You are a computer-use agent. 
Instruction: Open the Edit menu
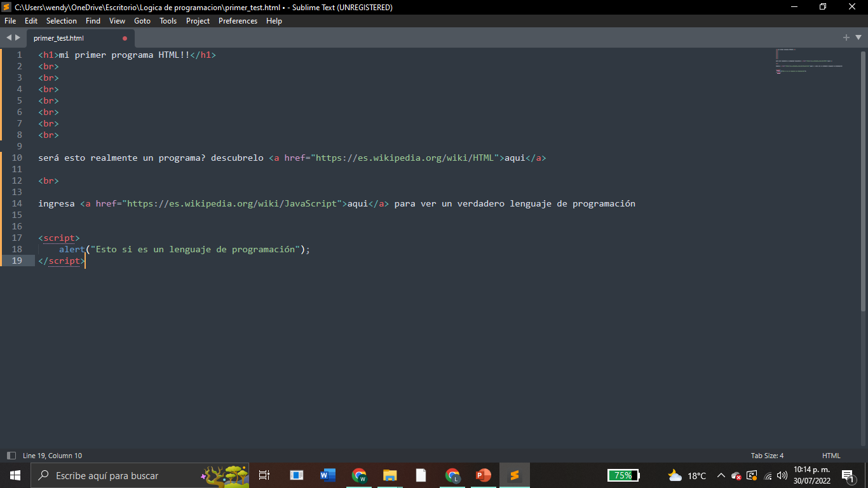pos(31,21)
